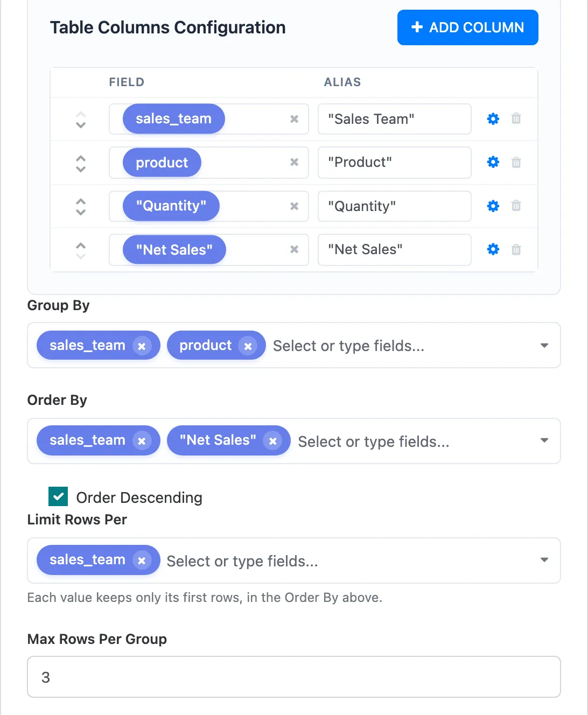Open settings gear for Net Sales column
This screenshot has width=588, height=715.
[493, 249]
